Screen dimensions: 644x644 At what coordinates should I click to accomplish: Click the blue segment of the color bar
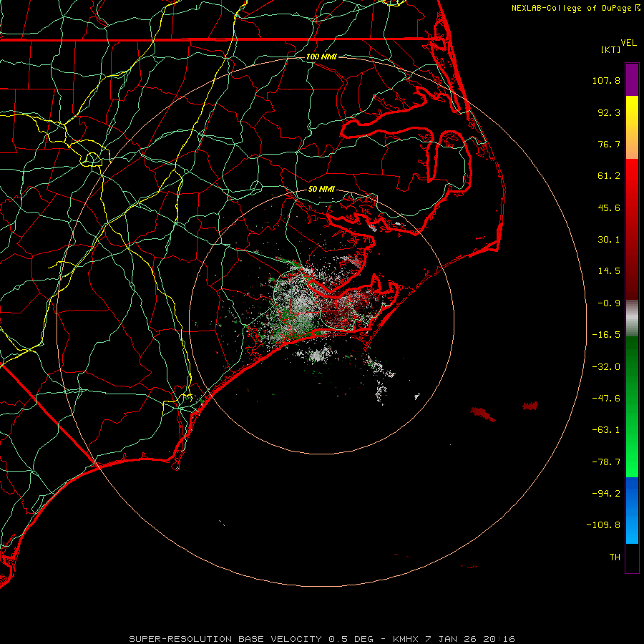pyautogui.click(x=632, y=510)
